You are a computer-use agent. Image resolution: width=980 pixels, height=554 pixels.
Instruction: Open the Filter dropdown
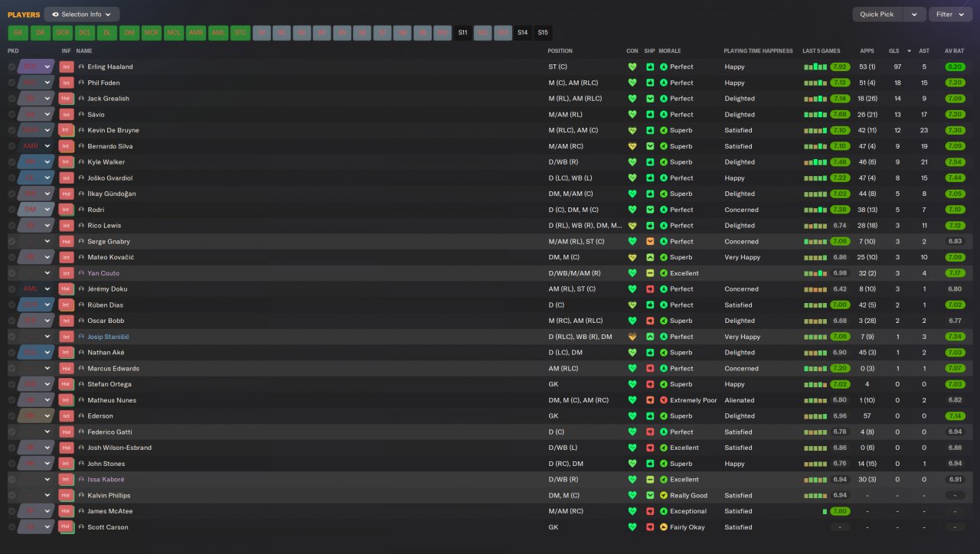(950, 15)
